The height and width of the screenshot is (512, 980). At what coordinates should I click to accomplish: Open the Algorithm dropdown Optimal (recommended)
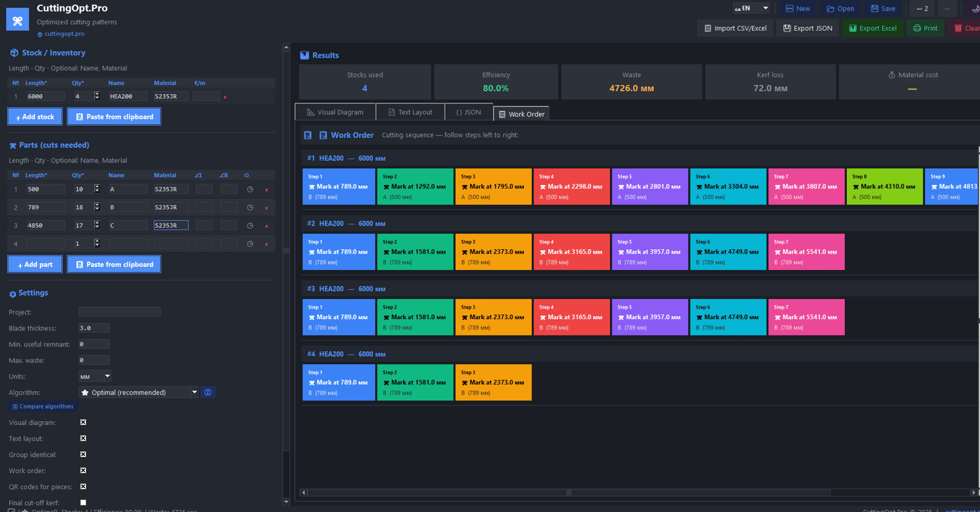pos(139,392)
